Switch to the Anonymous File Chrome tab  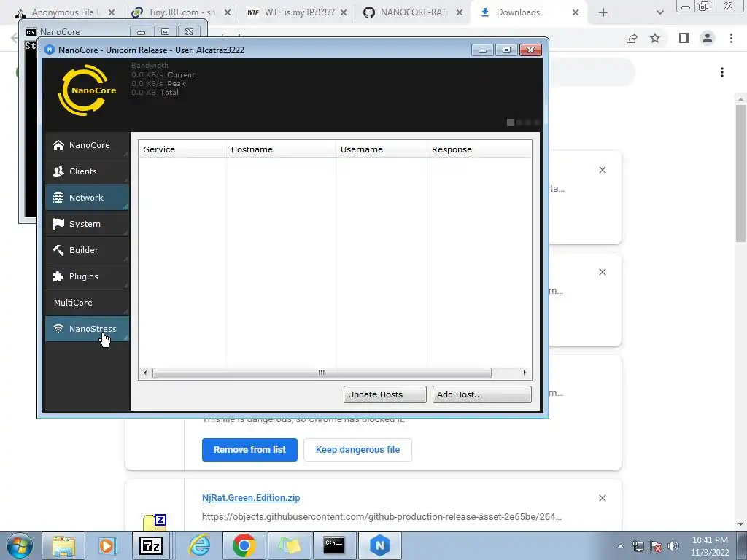(66, 12)
